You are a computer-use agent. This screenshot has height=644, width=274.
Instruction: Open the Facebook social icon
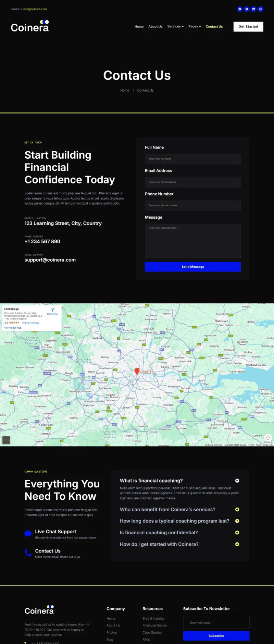(x=240, y=9)
